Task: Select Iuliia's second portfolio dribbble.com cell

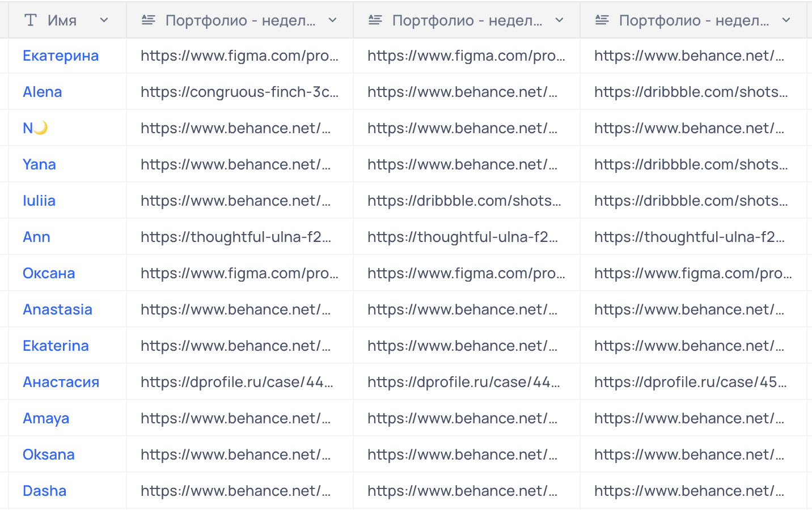Action: coord(467,201)
